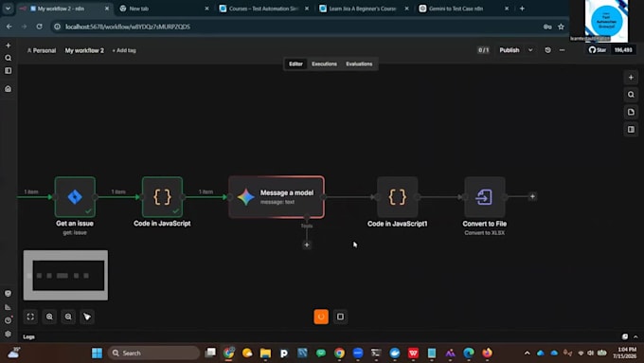Screen dimensions: 644x363
Task: Select the Message a model Gemini node
Action: [277, 197]
